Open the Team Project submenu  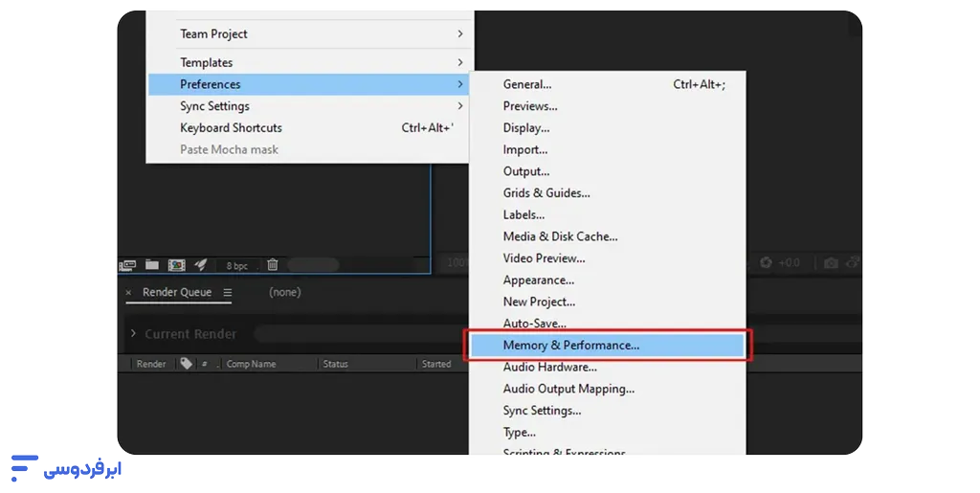pyautogui.click(x=310, y=34)
